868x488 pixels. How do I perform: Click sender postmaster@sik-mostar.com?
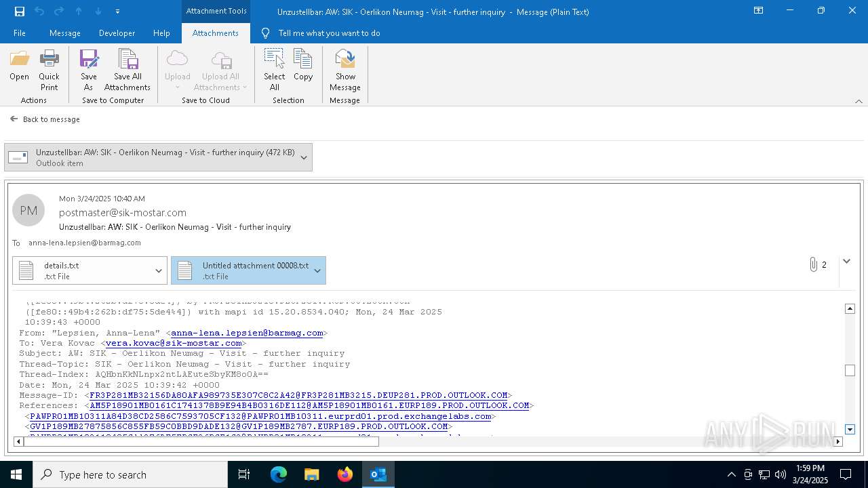point(123,213)
